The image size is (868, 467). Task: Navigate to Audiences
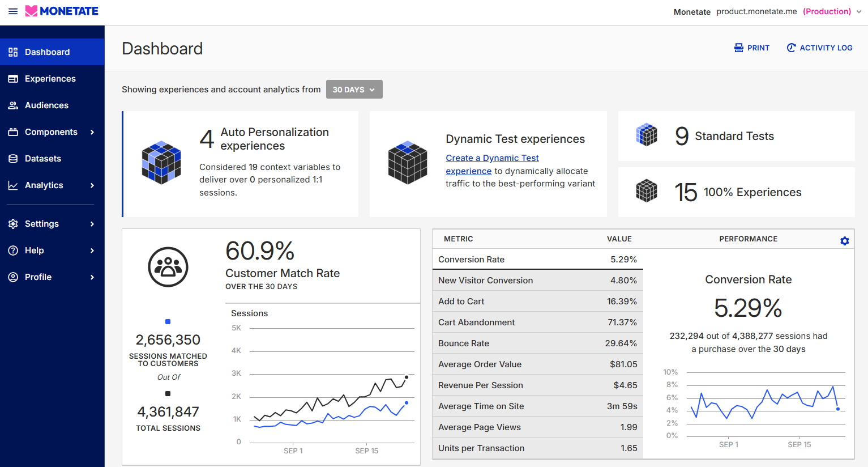(52, 105)
